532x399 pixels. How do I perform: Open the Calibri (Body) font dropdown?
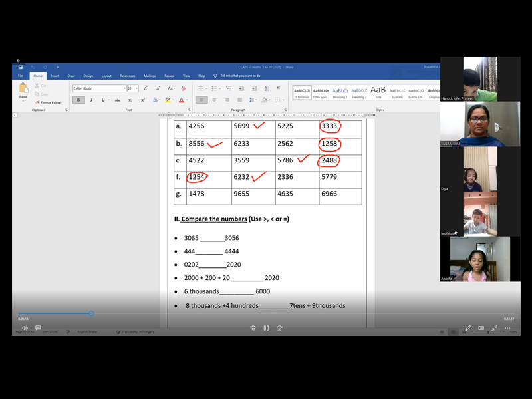coord(124,88)
